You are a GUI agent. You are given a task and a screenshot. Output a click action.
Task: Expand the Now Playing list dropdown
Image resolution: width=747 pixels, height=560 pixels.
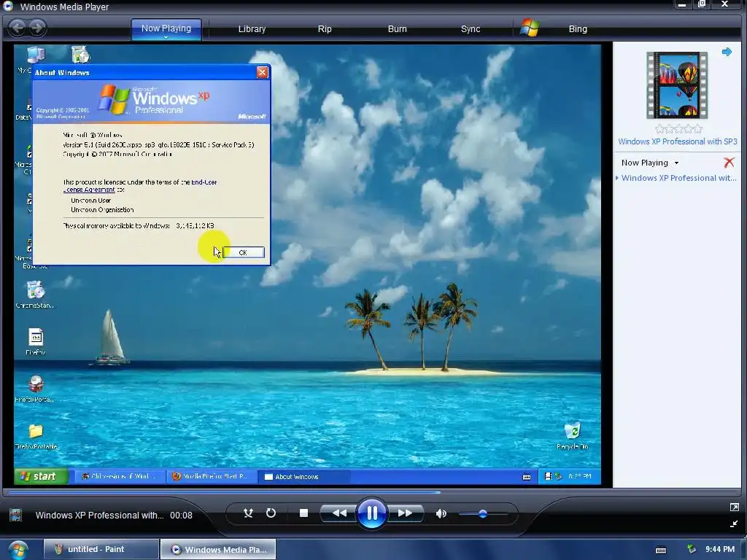[676, 163]
